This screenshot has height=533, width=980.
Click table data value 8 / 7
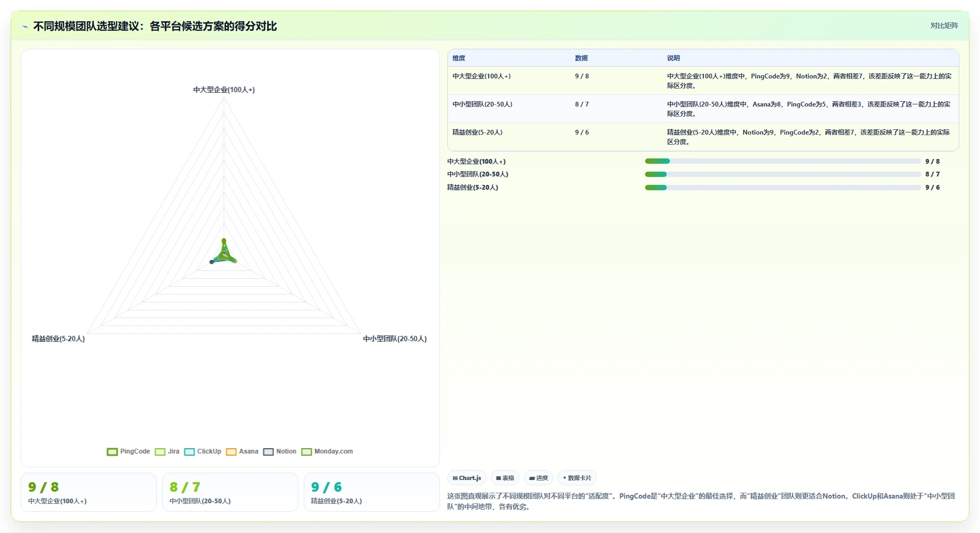(x=582, y=104)
